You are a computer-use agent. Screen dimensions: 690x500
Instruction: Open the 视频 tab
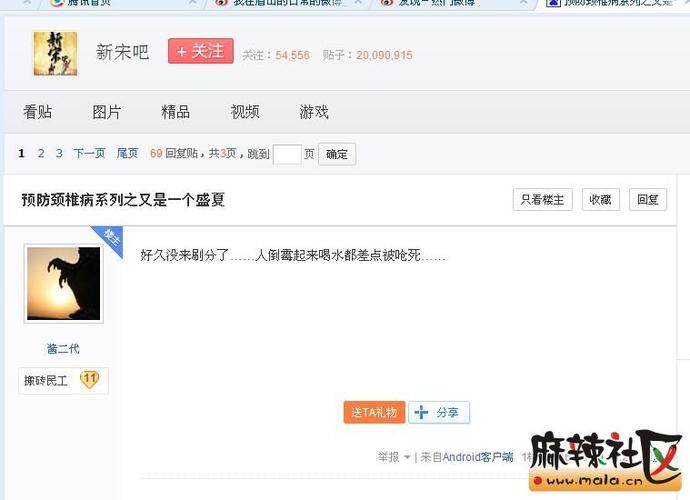pos(245,112)
